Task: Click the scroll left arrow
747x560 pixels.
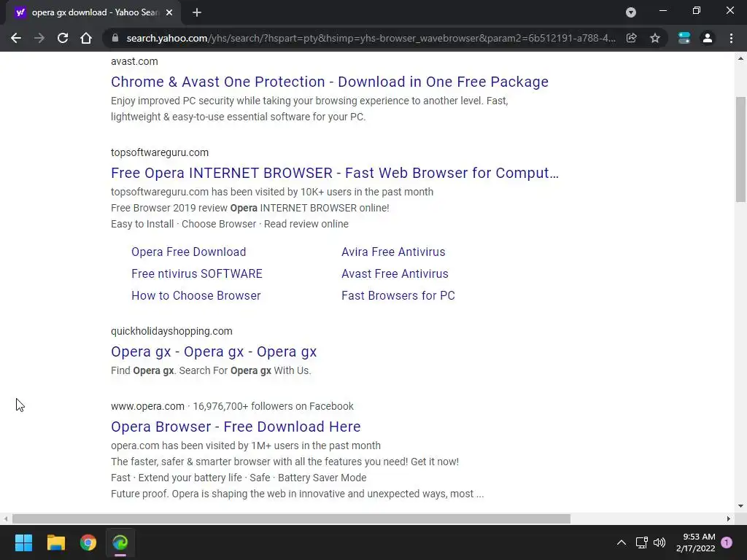Action: point(5,518)
